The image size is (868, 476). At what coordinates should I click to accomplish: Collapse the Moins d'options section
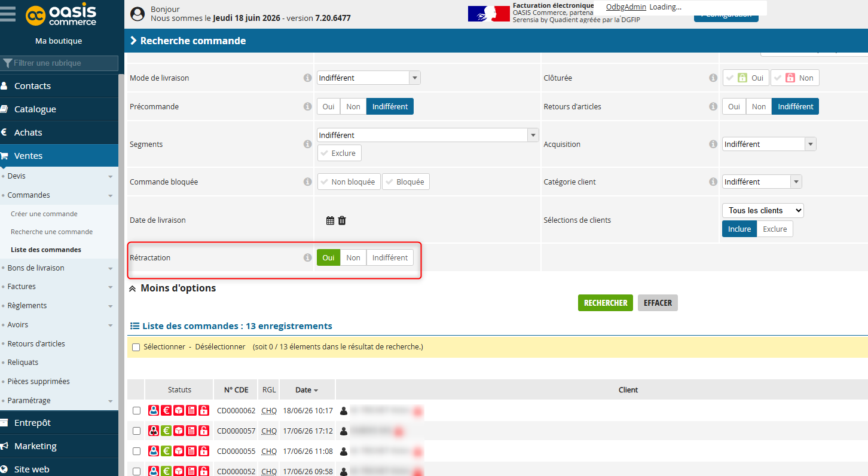tap(172, 288)
